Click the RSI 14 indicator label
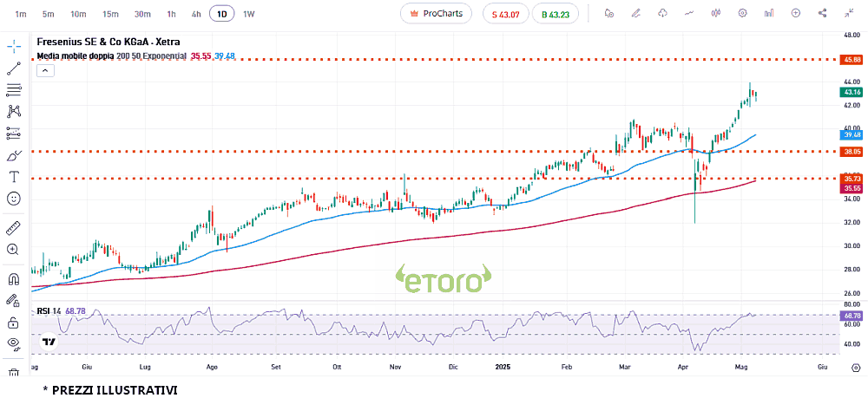 (49, 312)
